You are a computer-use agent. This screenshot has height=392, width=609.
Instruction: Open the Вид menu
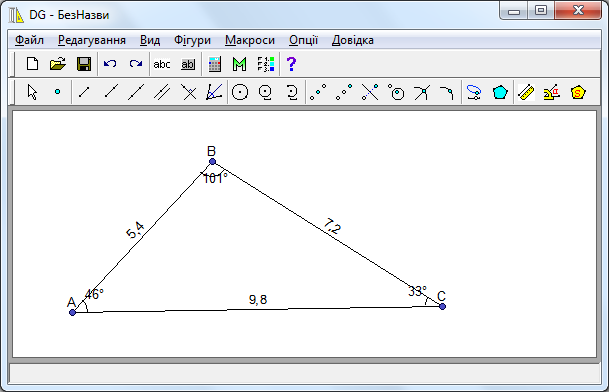click(150, 40)
